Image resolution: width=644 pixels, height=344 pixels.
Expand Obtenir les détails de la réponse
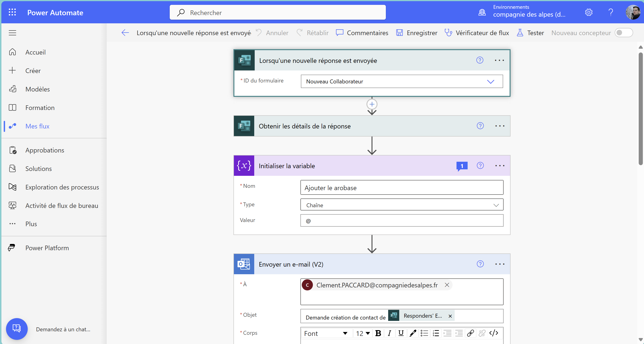(372, 126)
